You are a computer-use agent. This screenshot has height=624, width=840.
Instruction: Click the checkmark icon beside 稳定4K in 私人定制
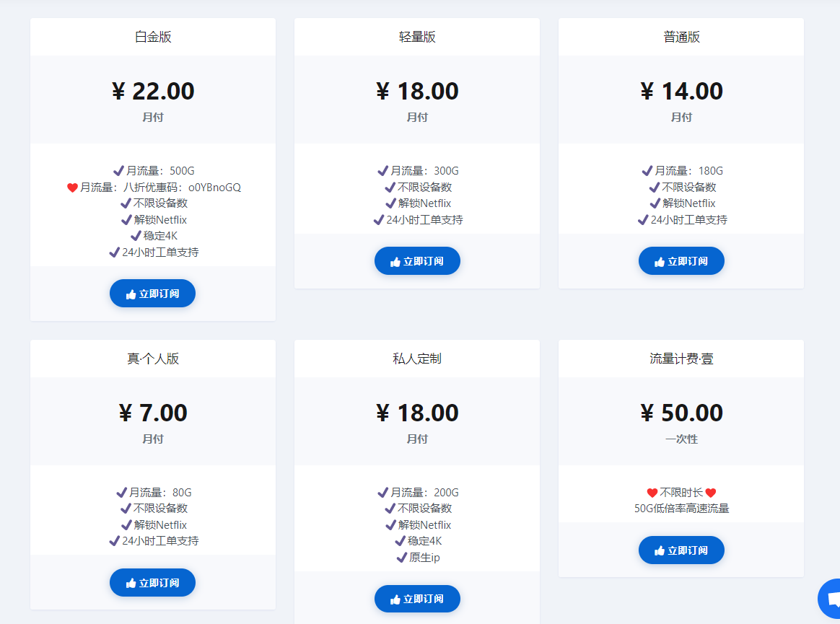tap(402, 541)
